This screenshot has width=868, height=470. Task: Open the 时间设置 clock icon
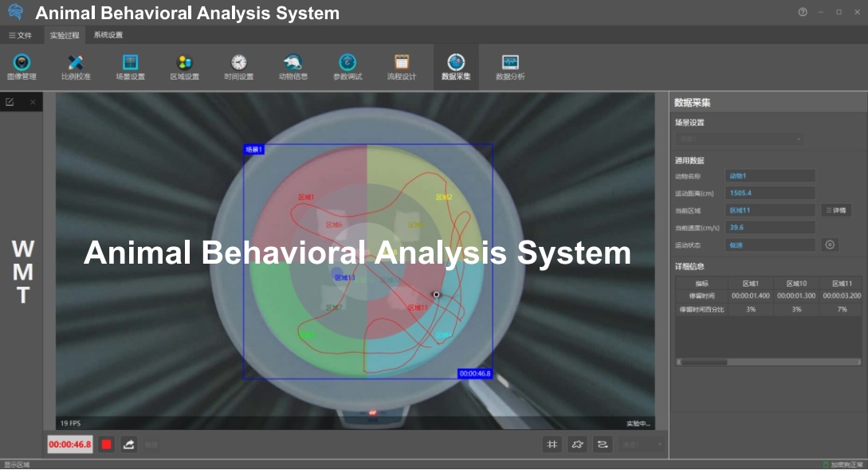coord(238,68)
